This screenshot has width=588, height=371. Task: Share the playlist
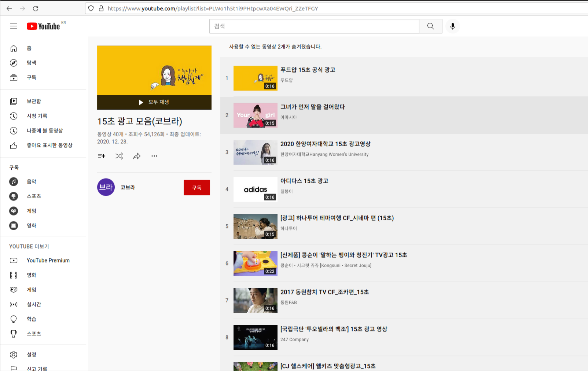click(x=137, y=156)
